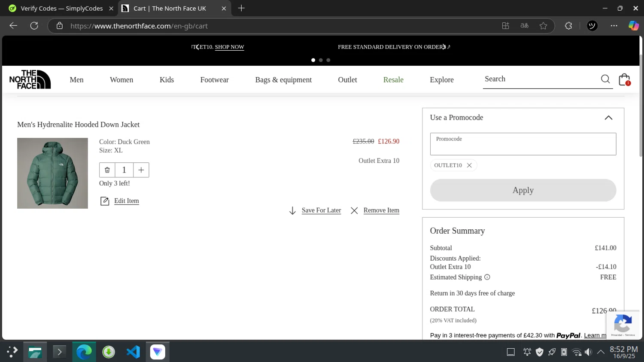Click the Men's Hydrenalite Hooded Down Jacket title
644x362 pixels.
(78, 125)
